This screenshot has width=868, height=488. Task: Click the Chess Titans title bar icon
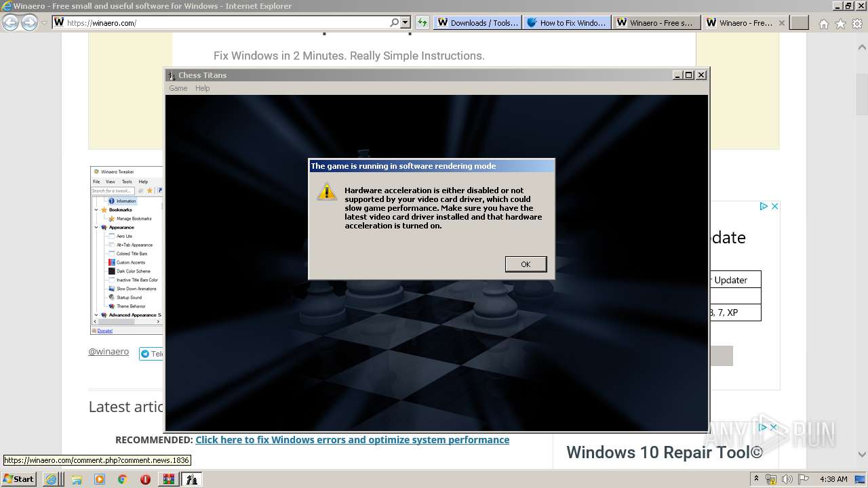[x=171, y=75]
